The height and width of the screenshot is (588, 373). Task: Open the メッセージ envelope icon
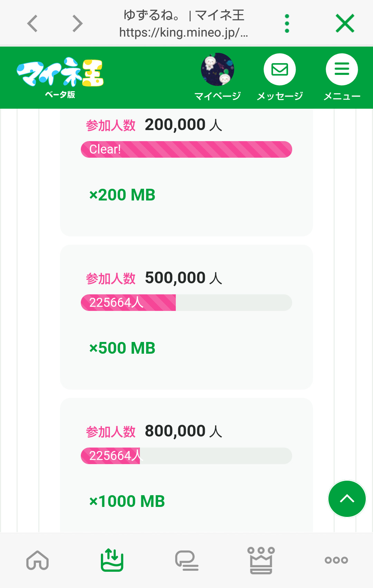click(x=280, y=70)
